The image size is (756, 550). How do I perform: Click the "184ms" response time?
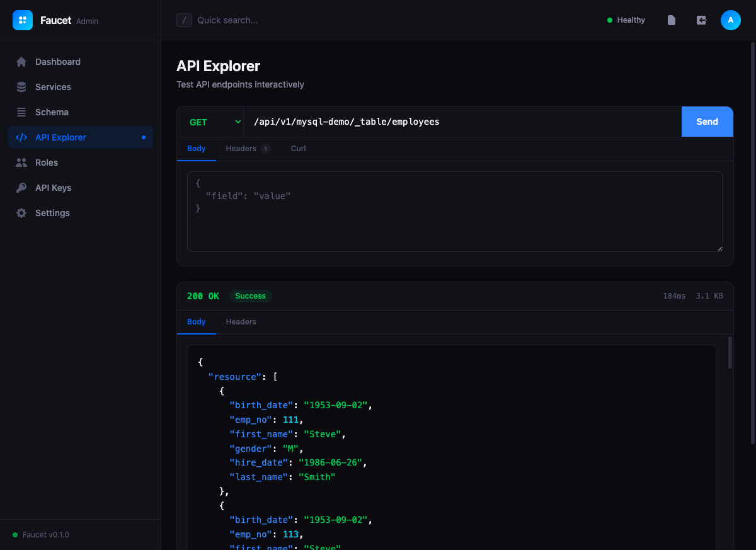pyautogui.click(x=674, y=296)
